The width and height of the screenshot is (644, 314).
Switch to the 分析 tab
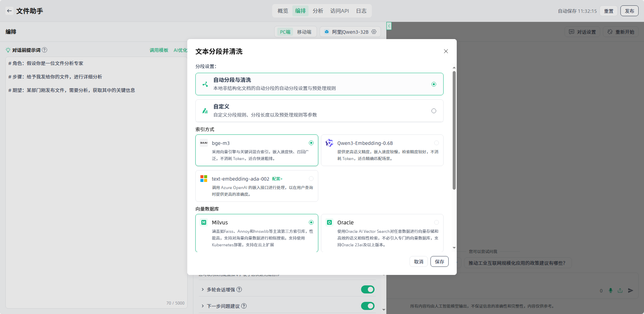click(x=318, y=11)
